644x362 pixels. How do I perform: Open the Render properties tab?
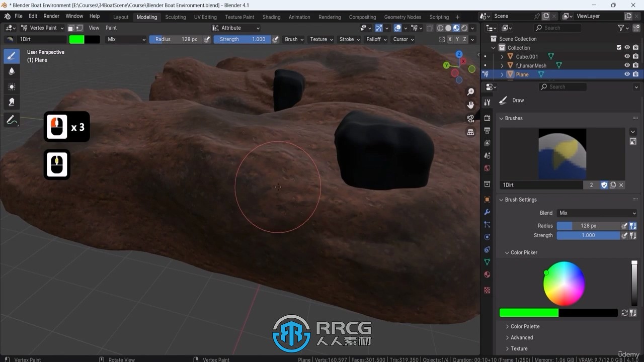(487, 118)
